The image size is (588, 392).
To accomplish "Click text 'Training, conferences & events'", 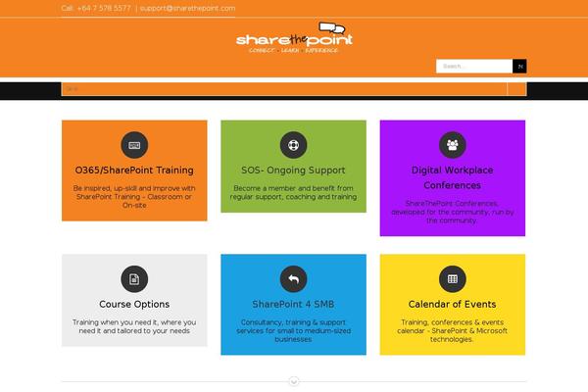I will (x=452, y=322).
